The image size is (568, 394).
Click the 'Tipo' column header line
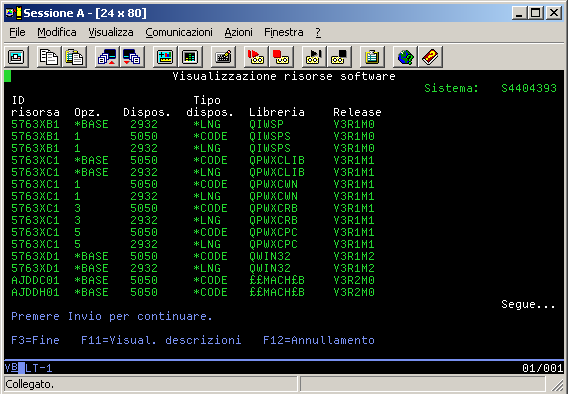coord(207,100)
